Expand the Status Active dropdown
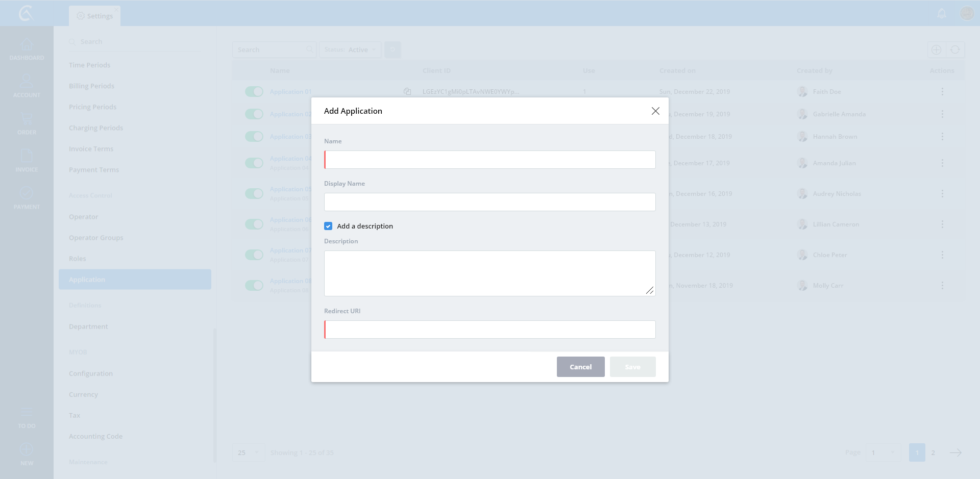This screenshot has height=479, width=980. pos(350,50)
